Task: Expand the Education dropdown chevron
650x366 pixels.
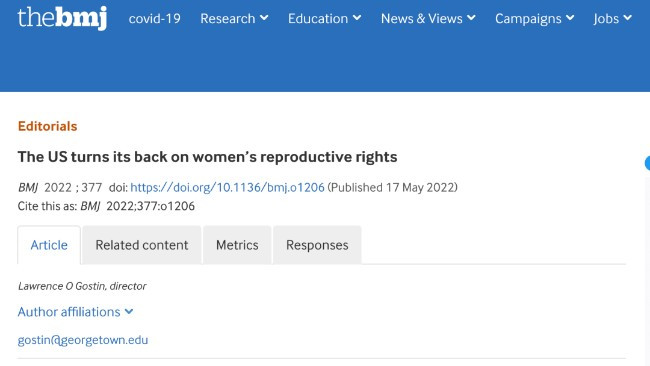Action: click(x=357, y=18)
